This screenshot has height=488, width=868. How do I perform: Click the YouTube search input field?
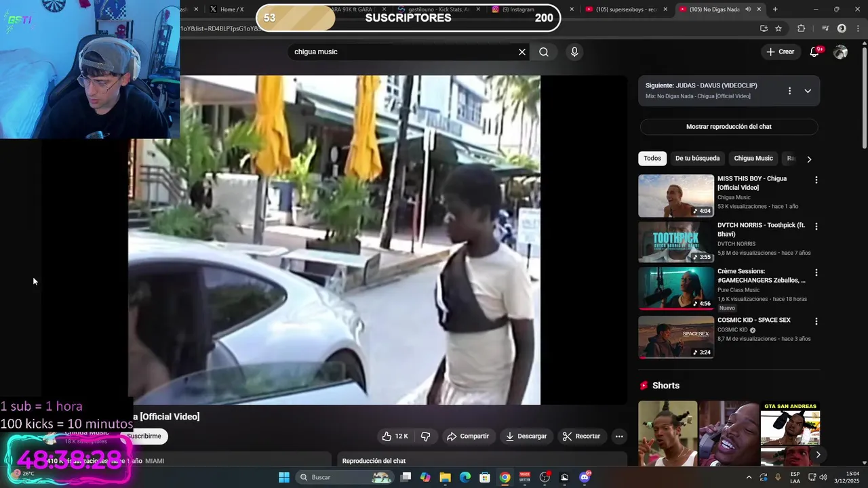pos(403,52)
